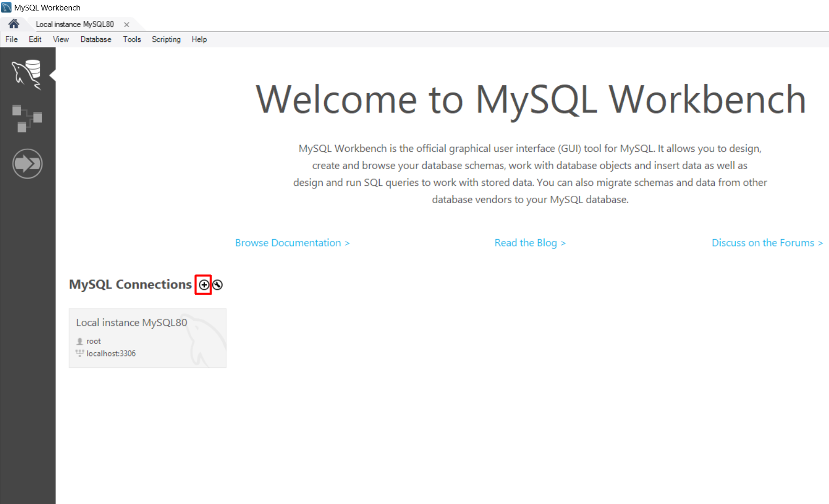Click the MySQL Workbench title bar icon
This screenshot has height=504, width=829.
click(6, 7)
